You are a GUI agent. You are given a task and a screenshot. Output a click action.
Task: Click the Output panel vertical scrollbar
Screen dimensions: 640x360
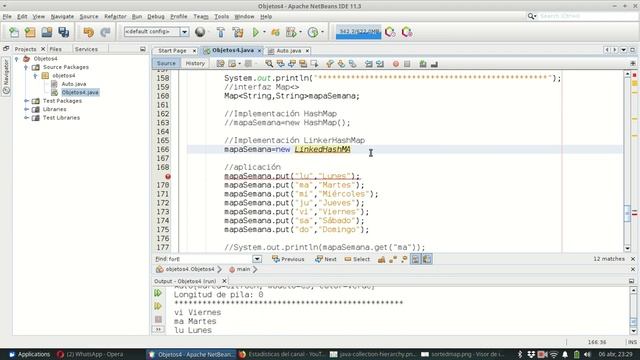(x=633, y=310)
